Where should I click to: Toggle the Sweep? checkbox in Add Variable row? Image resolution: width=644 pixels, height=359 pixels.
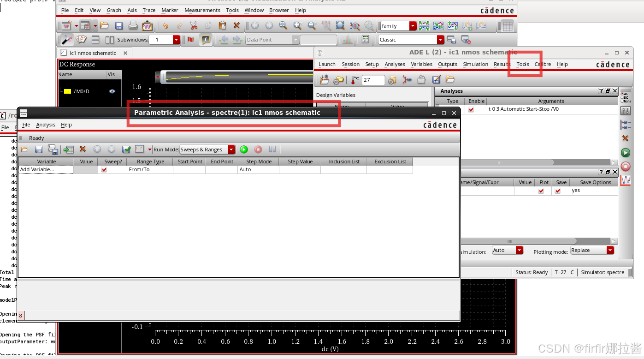coord(104,170)
